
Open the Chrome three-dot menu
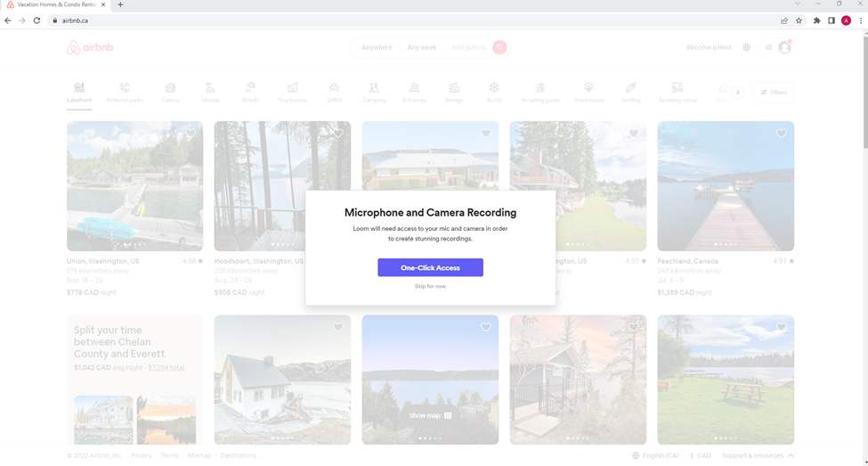pos(861,20)
